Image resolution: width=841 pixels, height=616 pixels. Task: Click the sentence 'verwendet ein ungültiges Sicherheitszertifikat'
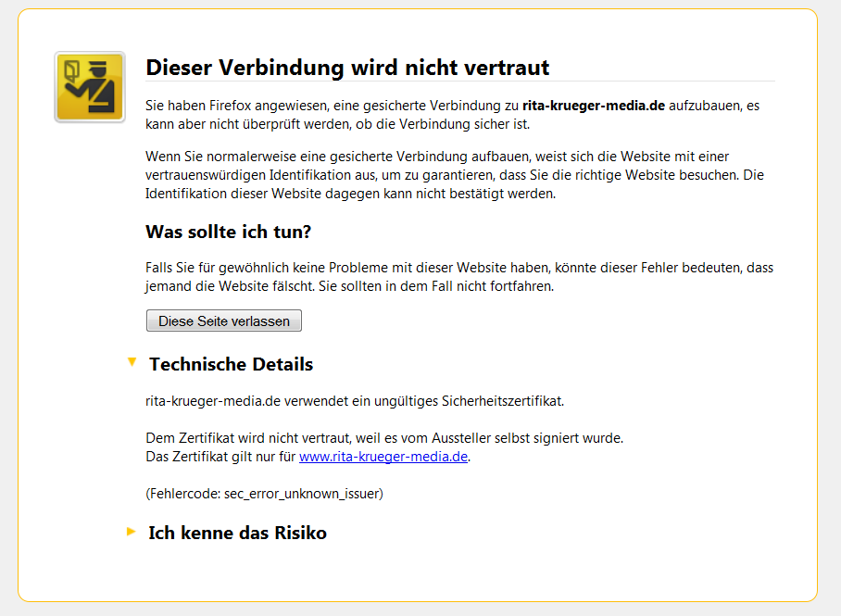pos(423,401)
